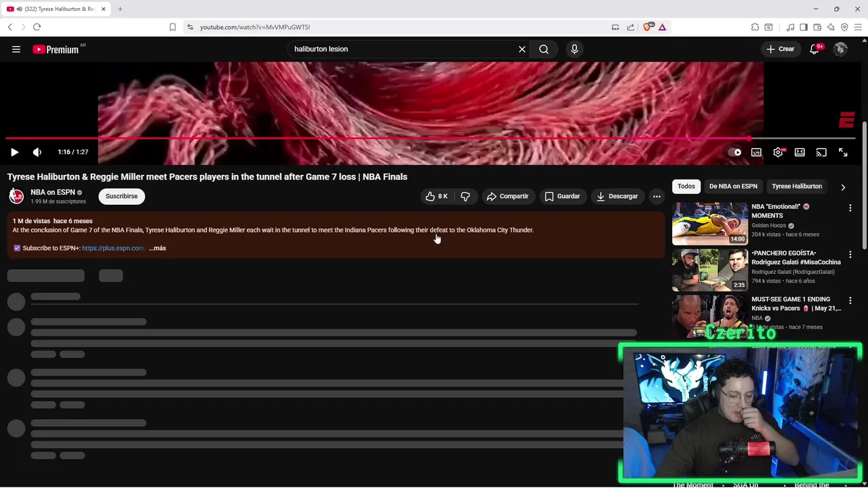
Task: Open the notifications bell
Action: tap(814, 49)
